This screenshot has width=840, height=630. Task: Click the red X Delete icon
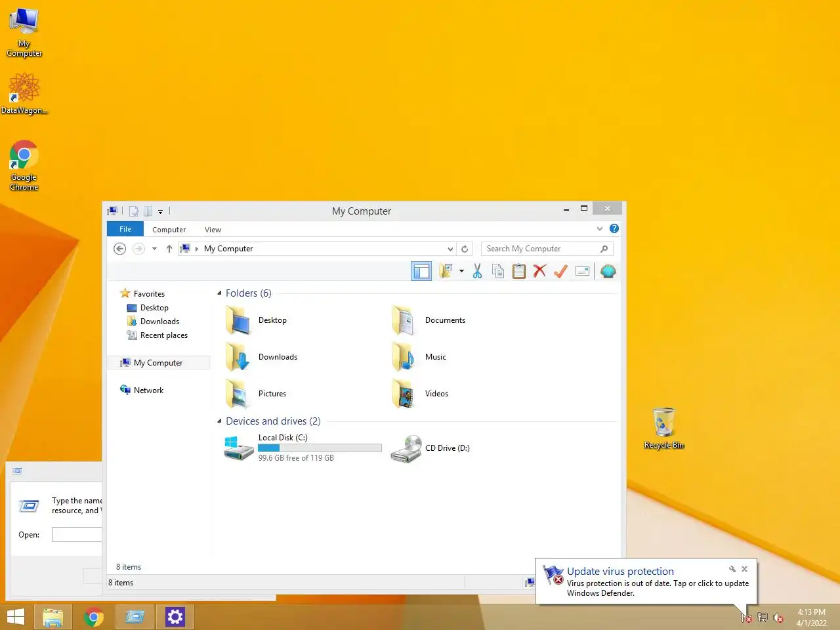(x=539, y=271)
